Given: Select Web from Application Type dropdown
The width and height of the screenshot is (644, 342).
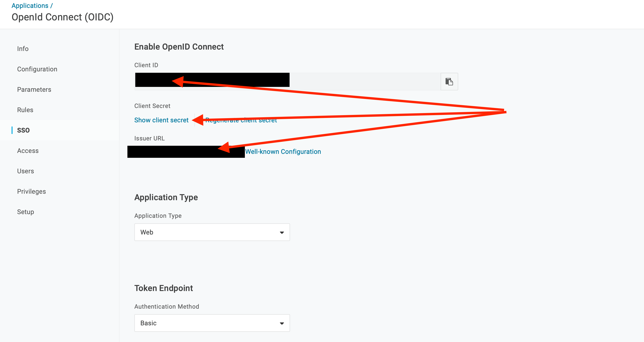Looking at the screenshot, I should coord(212,232).
